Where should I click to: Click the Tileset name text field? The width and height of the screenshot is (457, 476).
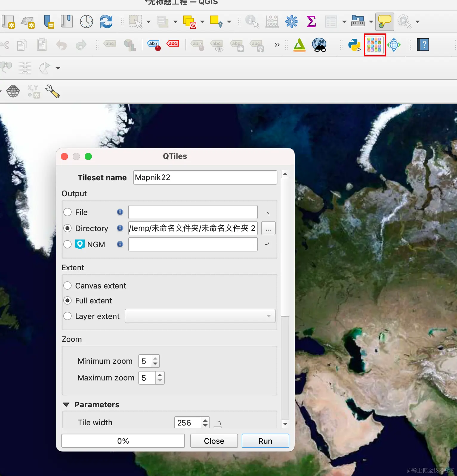coord(205,178)
